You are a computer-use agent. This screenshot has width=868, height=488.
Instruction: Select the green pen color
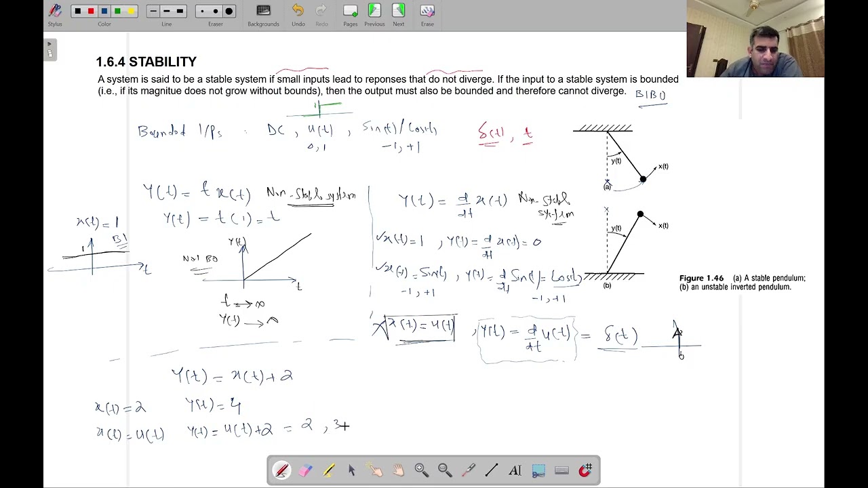(117, 12)
